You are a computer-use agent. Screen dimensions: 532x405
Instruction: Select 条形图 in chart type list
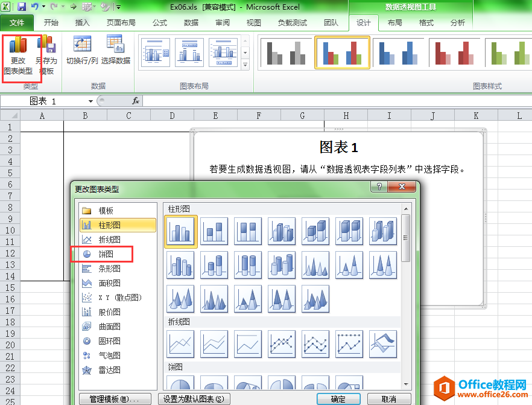(118, 269)
